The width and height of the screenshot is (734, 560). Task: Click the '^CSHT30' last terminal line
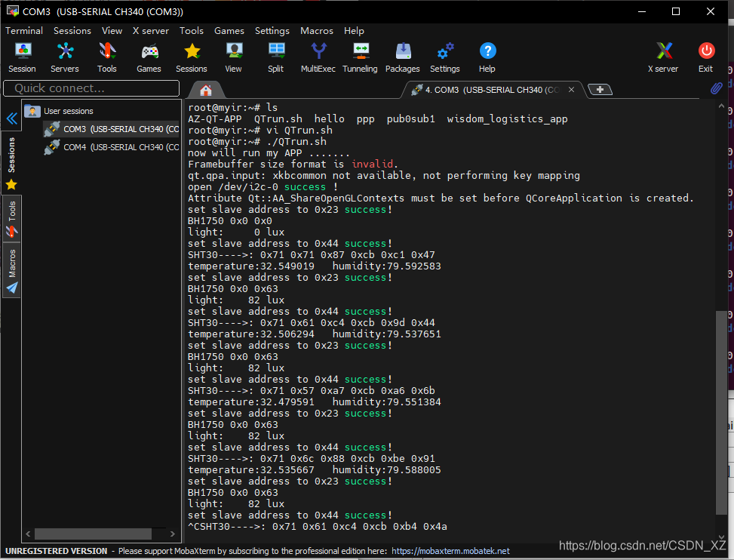[318, 527]
